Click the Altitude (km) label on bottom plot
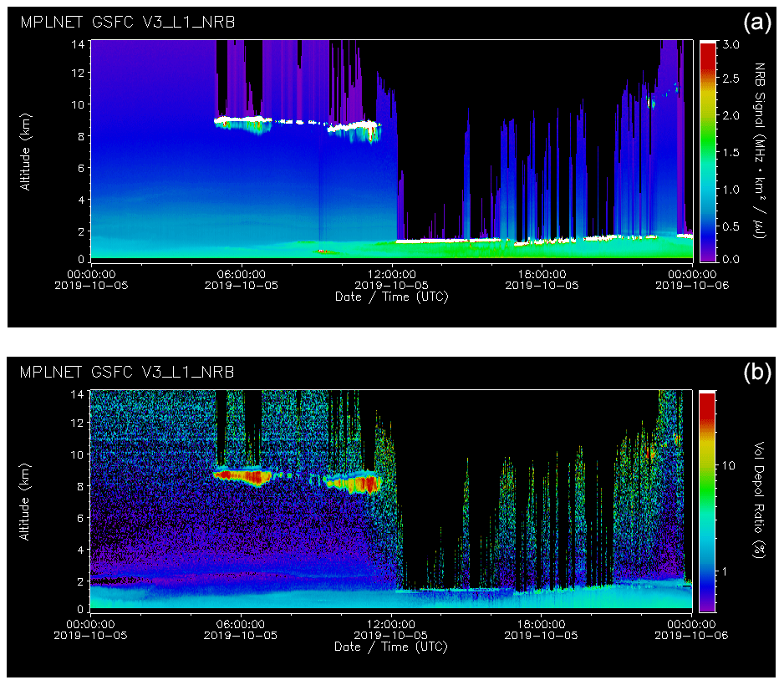Screen dimensions: 784x685 [26, 501]
